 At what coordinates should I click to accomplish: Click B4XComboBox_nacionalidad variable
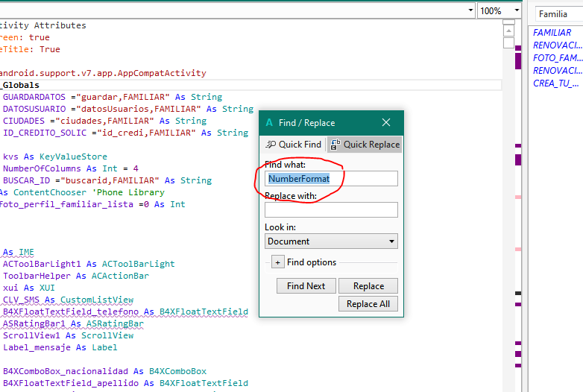[x=66, y=371]
